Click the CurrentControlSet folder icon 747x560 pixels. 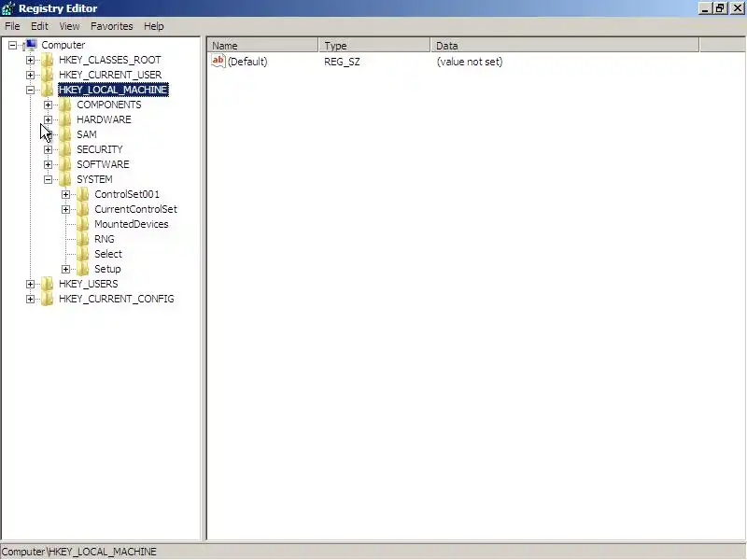pyautogui.click(x=82, y=209)
